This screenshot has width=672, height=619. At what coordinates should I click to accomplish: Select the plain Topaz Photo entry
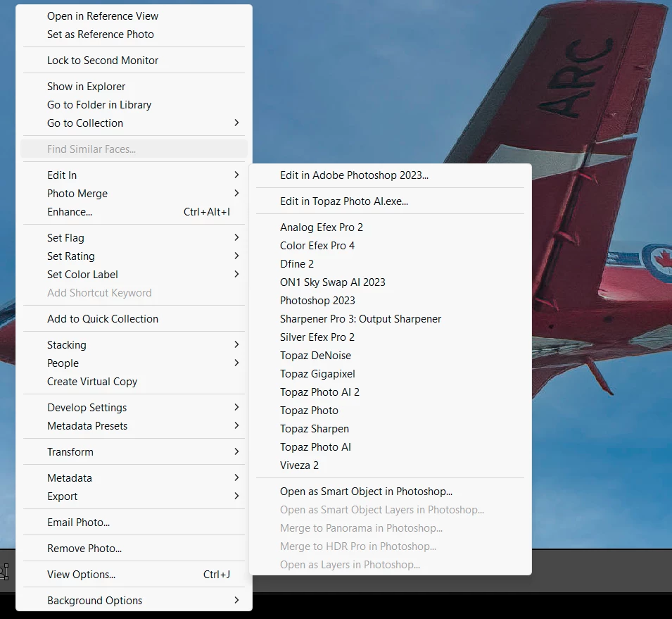[390, 411]
